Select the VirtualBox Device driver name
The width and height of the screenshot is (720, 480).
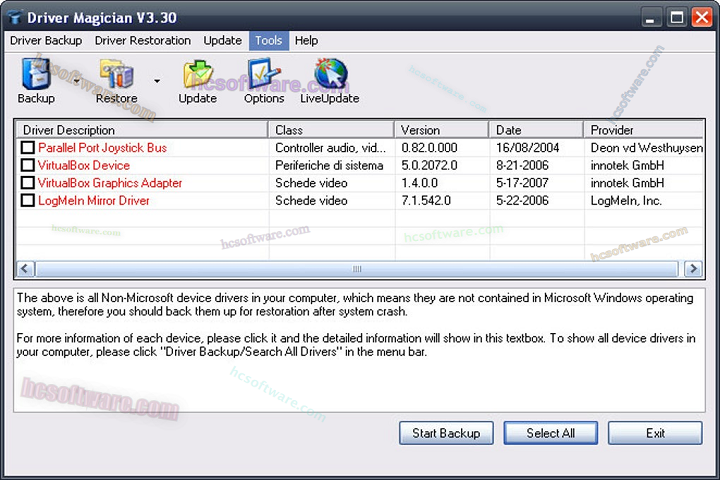(84, 165)
